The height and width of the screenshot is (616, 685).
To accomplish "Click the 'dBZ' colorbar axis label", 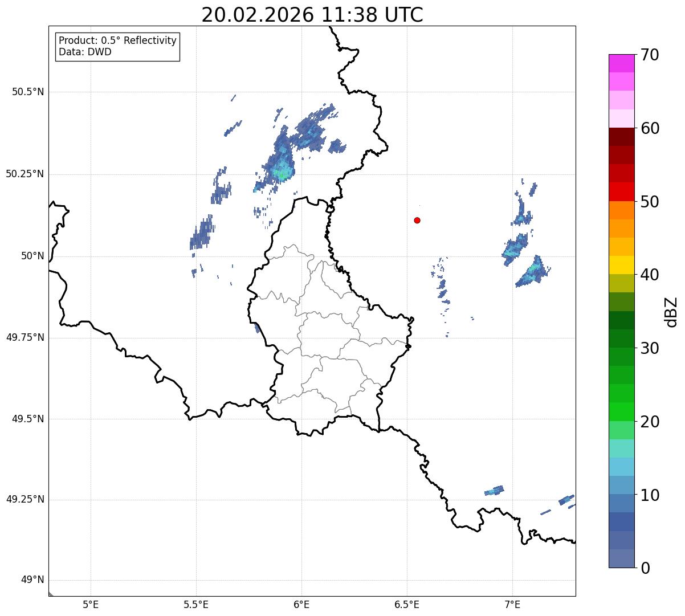I will coord(671,311).
